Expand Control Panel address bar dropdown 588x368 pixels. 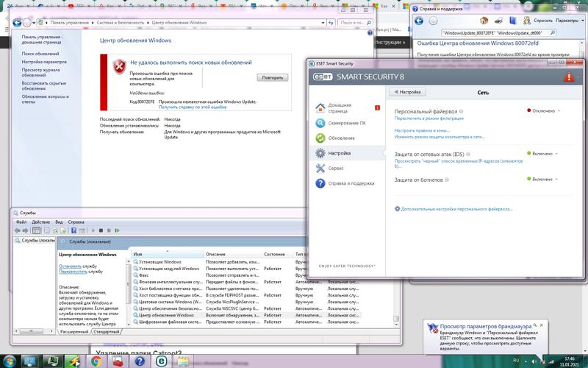[323, 23]
